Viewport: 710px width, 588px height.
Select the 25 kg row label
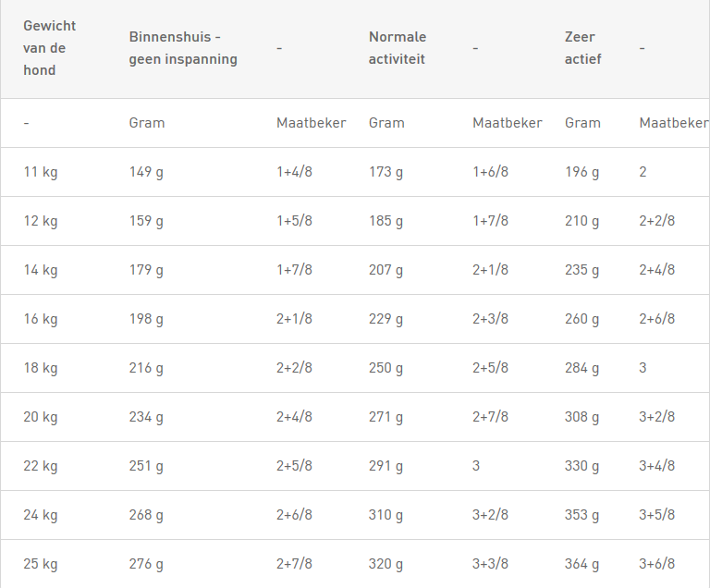point(41,564)
